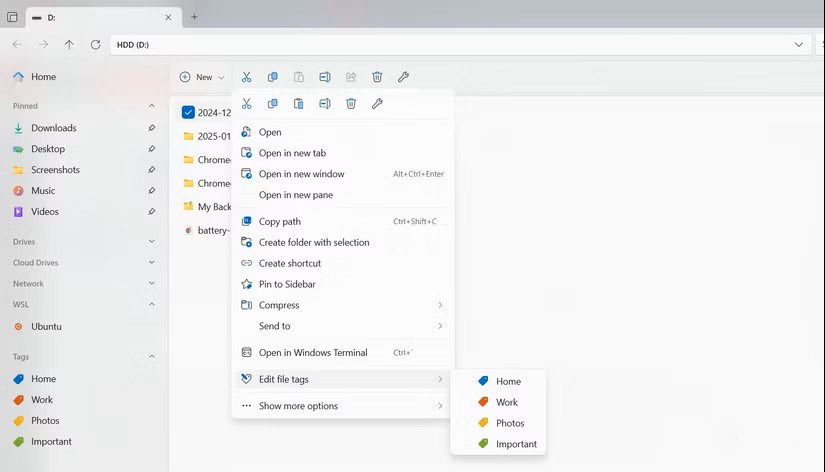Click the wrench Properties icon in the context menu
Image resolution: width=825 pixels, height=472 pixels.
point(377,104)
